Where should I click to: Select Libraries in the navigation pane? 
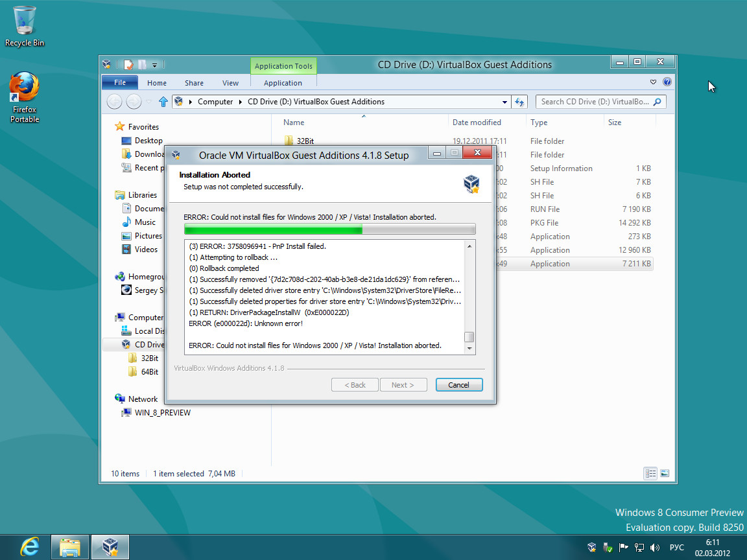[x=142, y=194]
